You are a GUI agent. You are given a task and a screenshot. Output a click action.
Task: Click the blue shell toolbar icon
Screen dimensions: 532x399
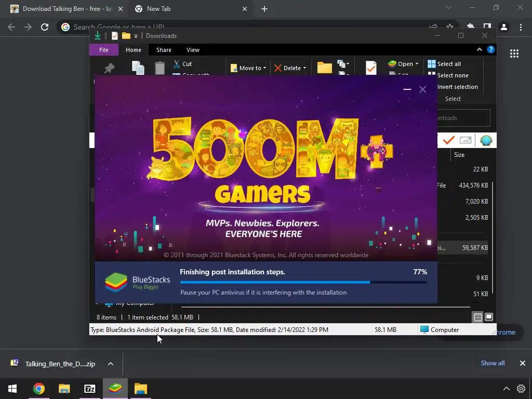click(486, 140)
